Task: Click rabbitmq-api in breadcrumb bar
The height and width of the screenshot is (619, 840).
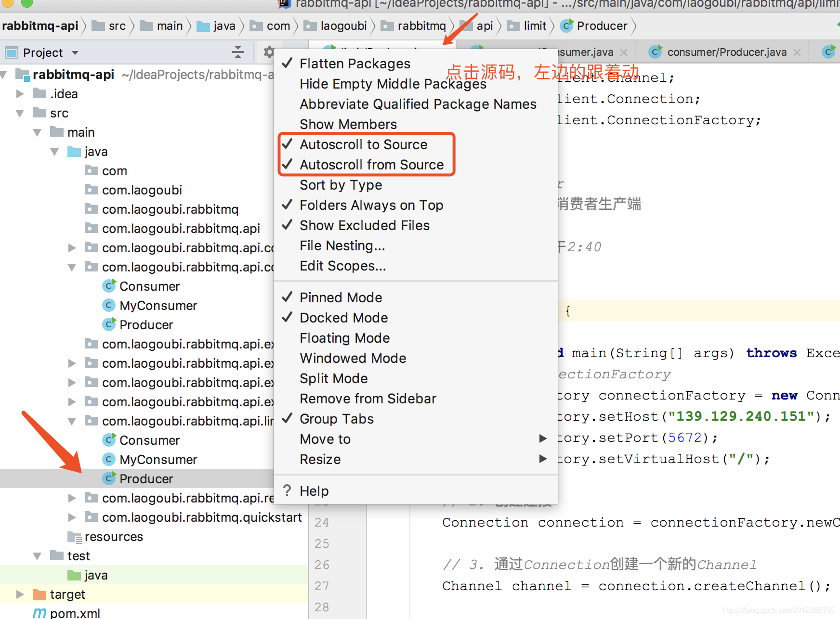Action: point(40,26)
